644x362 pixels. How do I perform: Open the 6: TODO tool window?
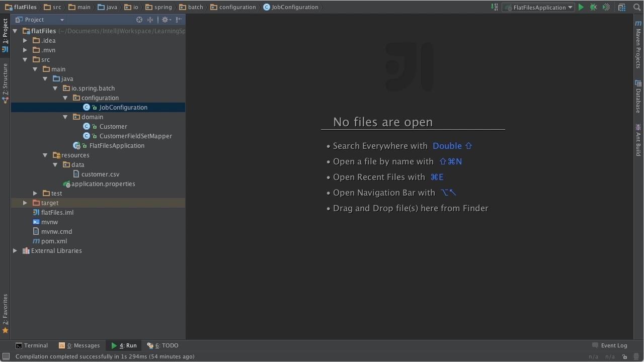point(163,345)
